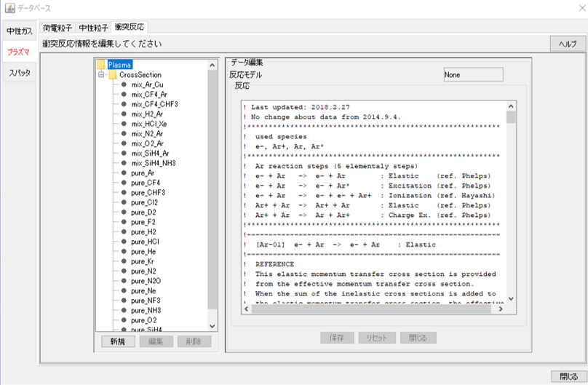Select the Plasma root folder icon
This screenshot has height=385, width=588.
click(x=101, y=65)
